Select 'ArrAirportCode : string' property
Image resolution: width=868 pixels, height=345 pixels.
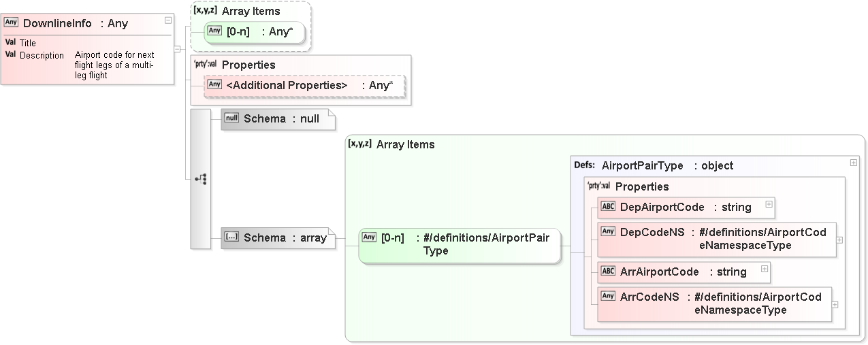click(x=684, y=272)
